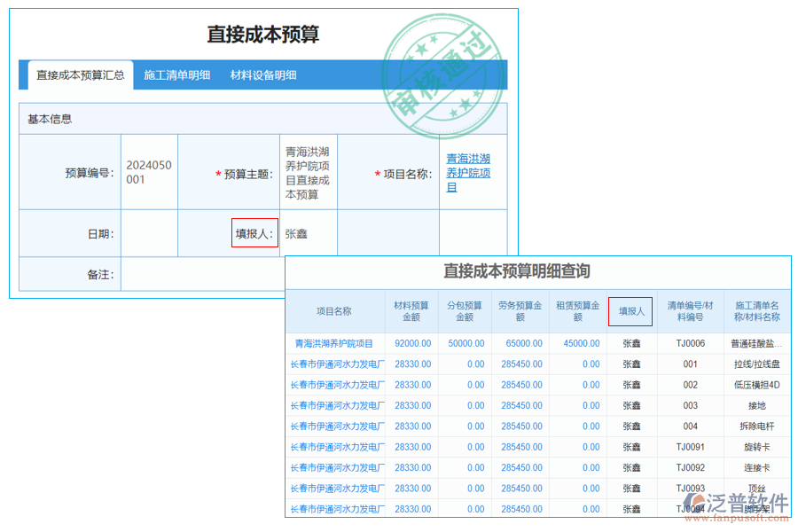Click the empty 日期 field
798x532 pixels.
pyautogui.click(x=149, y=234)
